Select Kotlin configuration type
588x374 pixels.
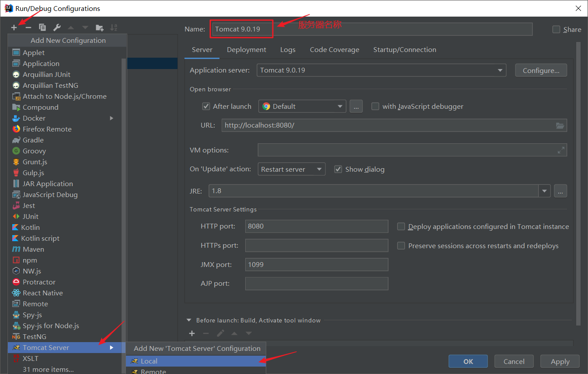click(x=64, y=227)
